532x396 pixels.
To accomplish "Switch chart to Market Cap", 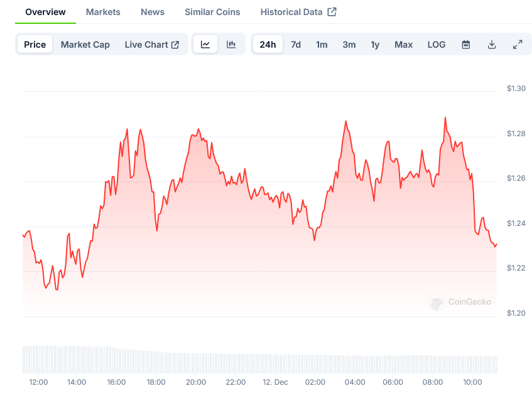I will point(85,45).
